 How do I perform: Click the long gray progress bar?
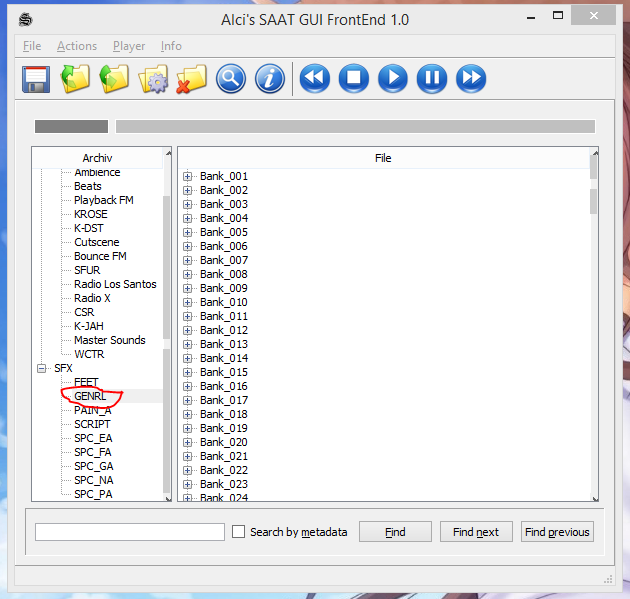355,126
